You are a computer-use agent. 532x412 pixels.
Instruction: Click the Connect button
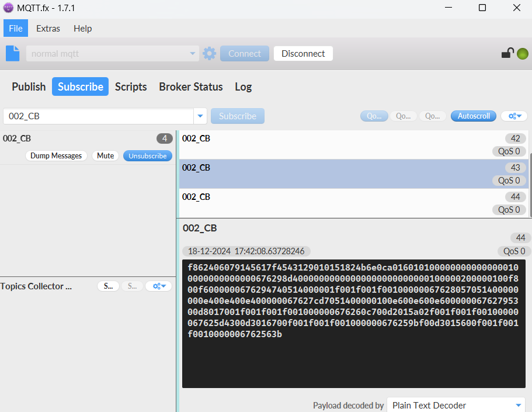tap(245, 54)
